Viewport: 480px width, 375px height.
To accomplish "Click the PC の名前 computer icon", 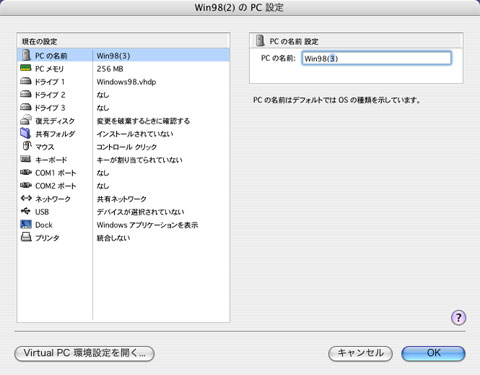I will click(26, 55).
